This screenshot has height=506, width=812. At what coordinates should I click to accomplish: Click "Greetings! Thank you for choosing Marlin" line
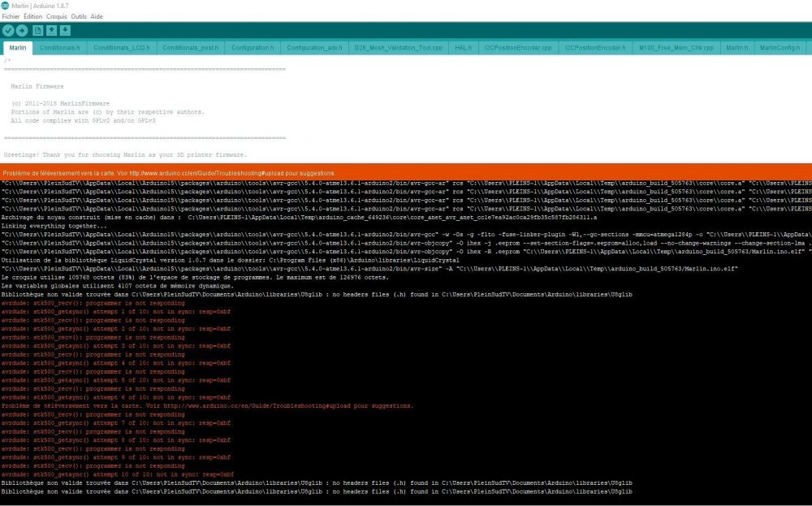pyautogui.click(x=125, y=155)
